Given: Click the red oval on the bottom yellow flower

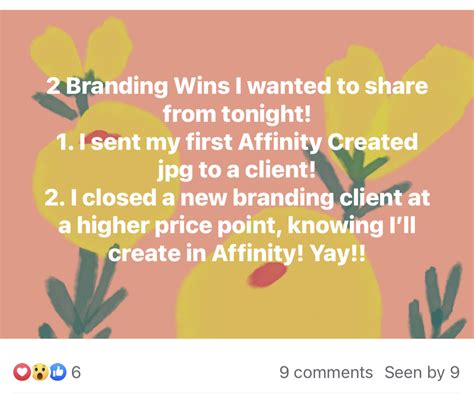Looking at the screenshot, I should click(268, 274).
